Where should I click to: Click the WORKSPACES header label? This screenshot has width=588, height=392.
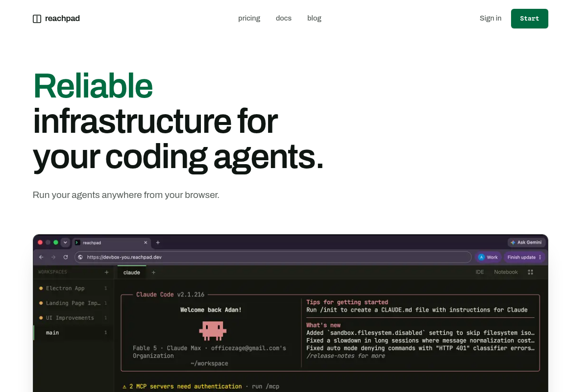pyautogui.click(x=53, y=272)
